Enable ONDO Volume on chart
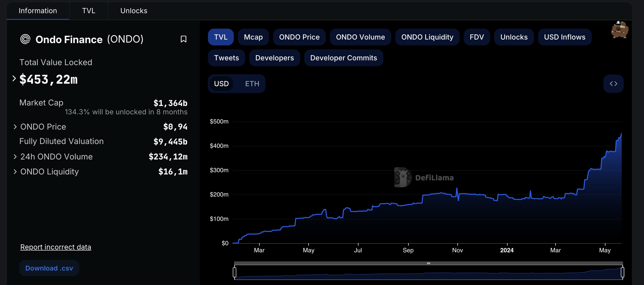 [360, 37]
